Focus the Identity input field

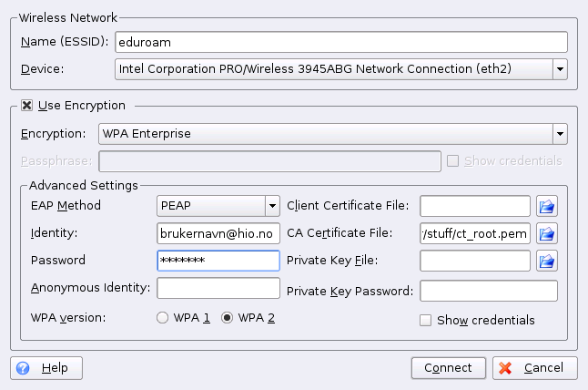[218, 233]
